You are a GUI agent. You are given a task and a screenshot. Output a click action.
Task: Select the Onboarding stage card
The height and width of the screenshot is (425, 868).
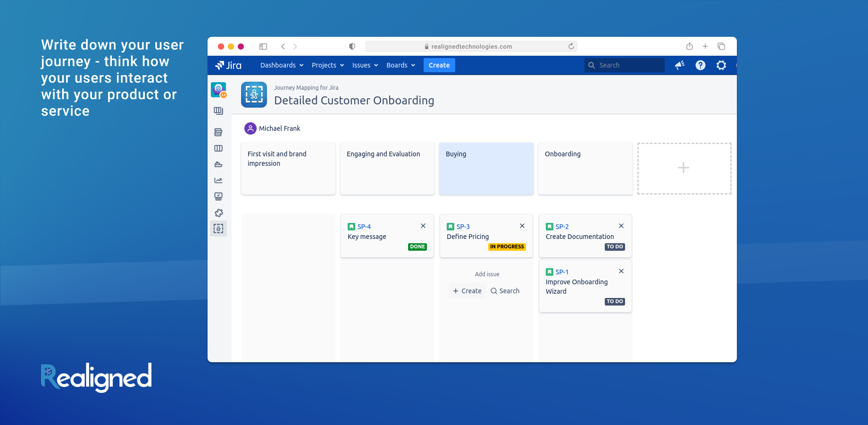pyautogui.click(x=585, y=169)
